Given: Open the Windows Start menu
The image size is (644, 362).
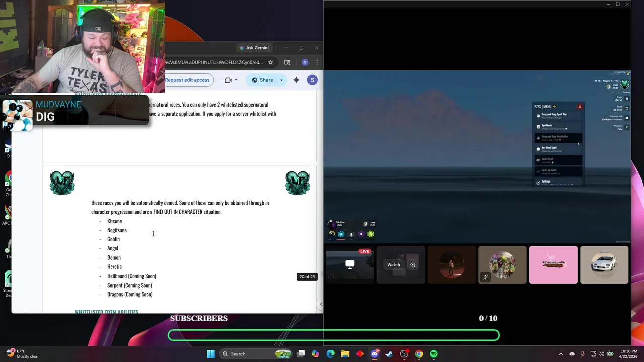Looking at the screenshot, I should click(211, 354).
